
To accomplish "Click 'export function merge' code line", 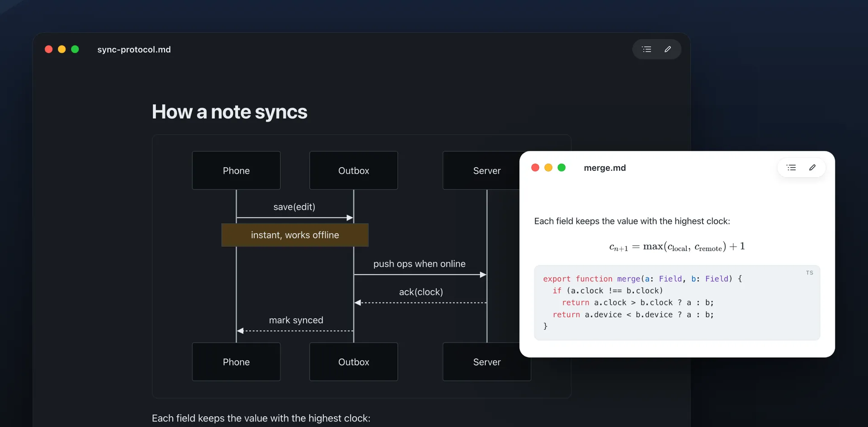I will pyautogui.click(x=642, y=279).
